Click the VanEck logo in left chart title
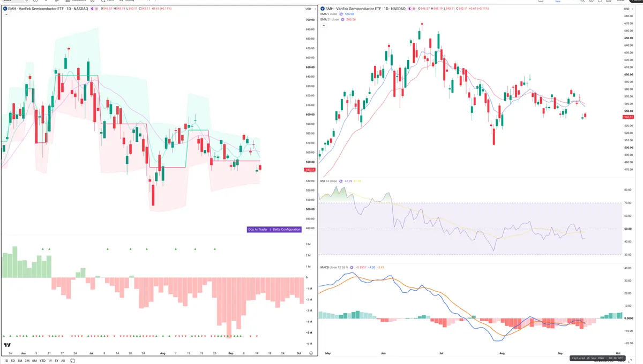This screenshot has width=643, height=364. click(x=5, y=9)
